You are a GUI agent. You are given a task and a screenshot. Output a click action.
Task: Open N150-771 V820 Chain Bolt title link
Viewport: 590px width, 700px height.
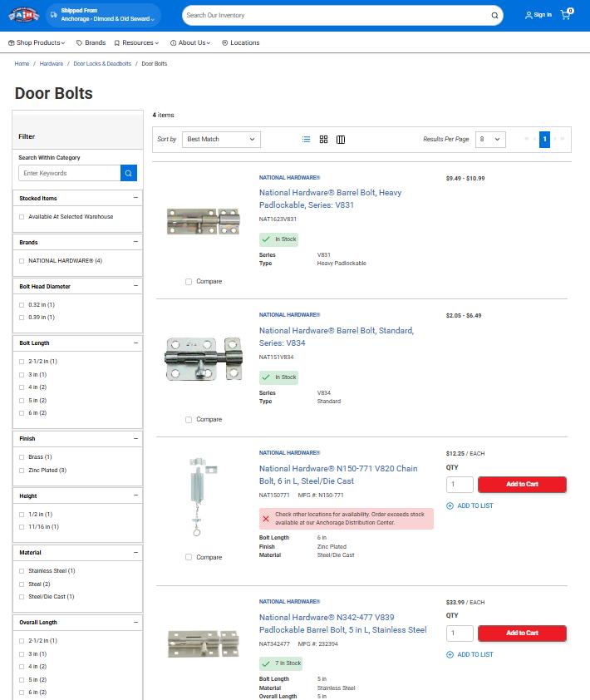click(x=338, y=475)
